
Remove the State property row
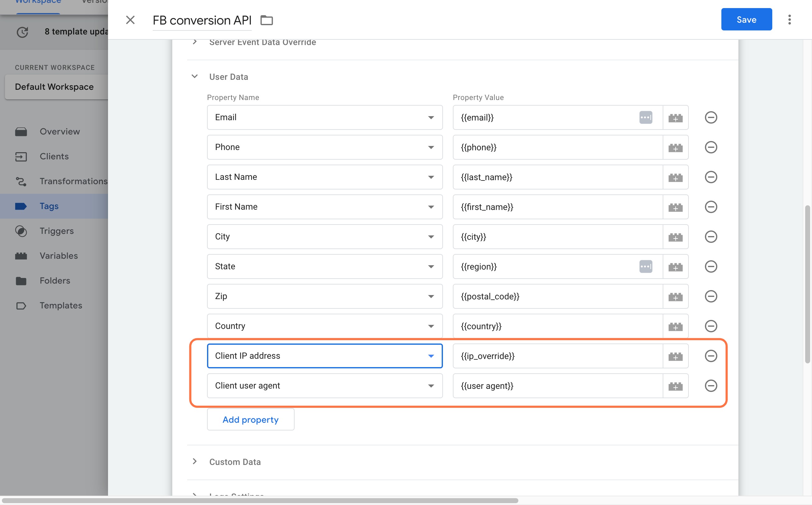tap(711, 266)
